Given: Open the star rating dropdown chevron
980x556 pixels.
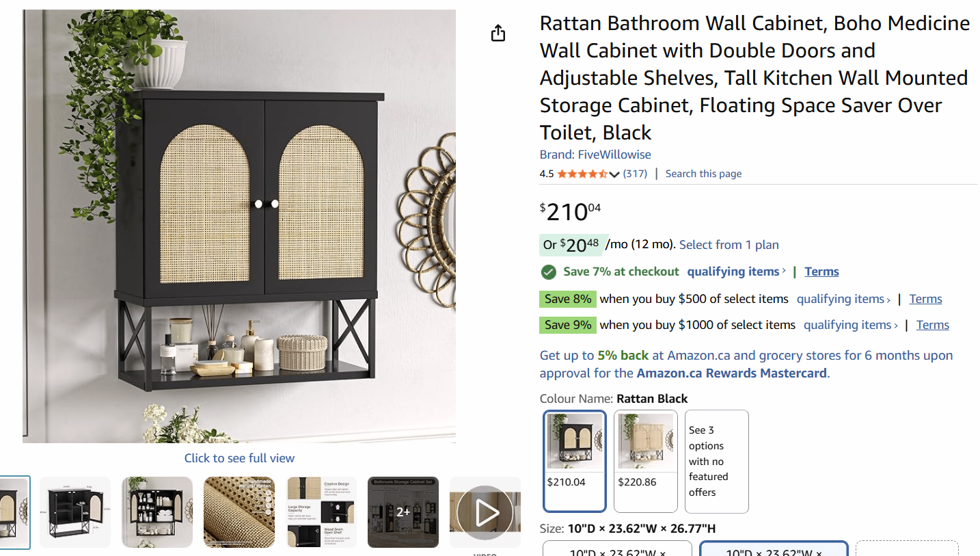Looking at the screenshot, I should [x=614, y=174].
